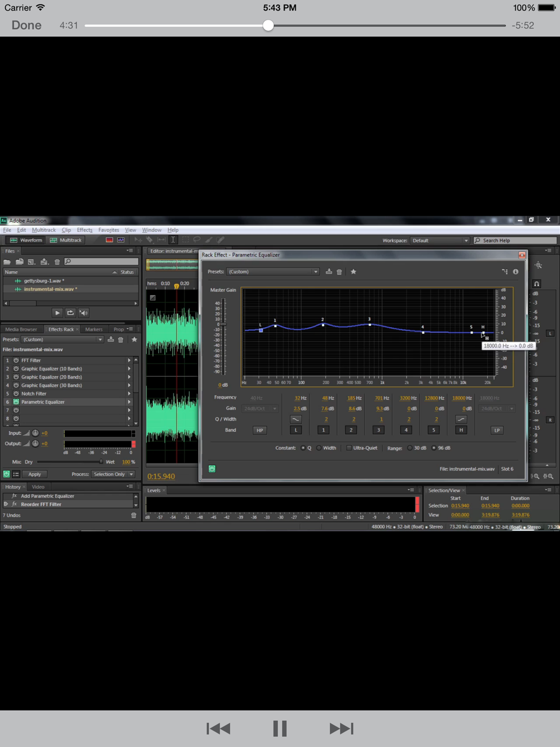Click the auto-play speaker icon in Files panel
Viewport: 560px width, 747px height.
83,313
